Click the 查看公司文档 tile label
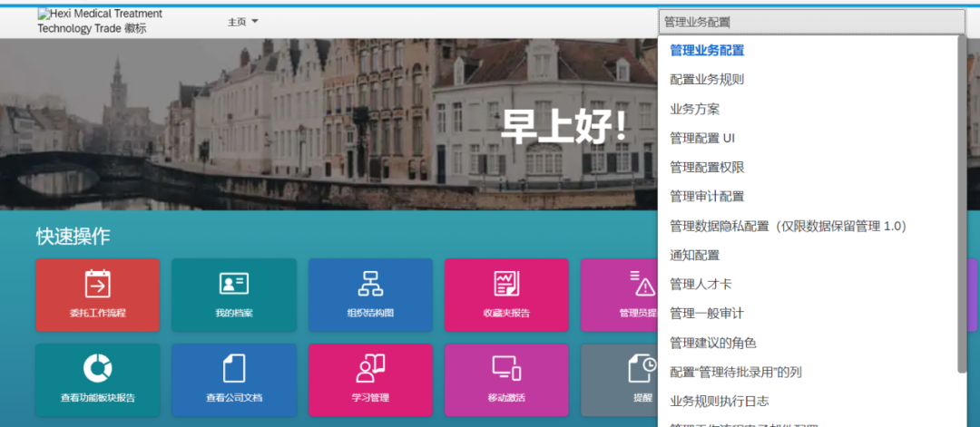 pyautogui.click(x=234, y=398)
